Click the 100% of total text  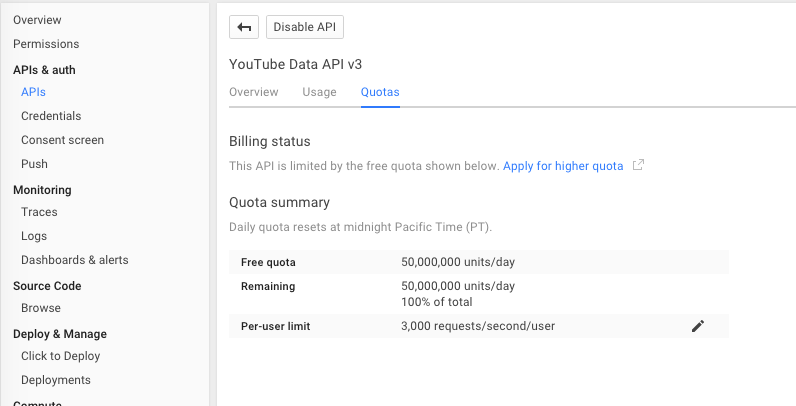tap(437, 302)
